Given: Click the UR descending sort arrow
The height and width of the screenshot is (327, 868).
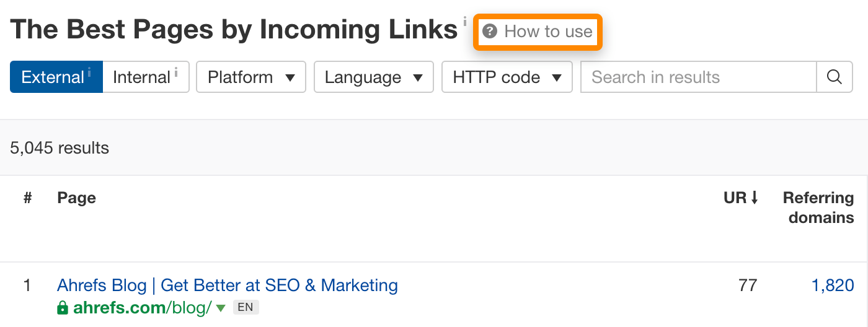Looking at the screenshot, I should [755, 198].
